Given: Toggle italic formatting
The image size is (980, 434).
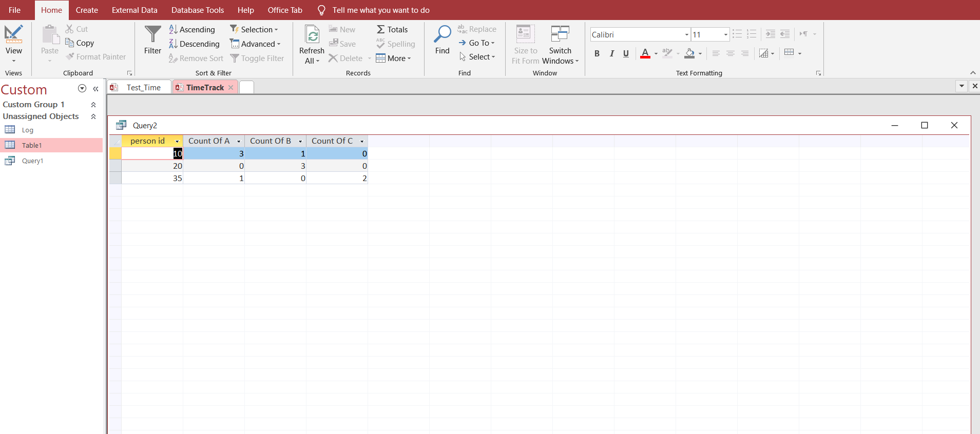Looking at the screenshot, I should [x=611, y=53].
